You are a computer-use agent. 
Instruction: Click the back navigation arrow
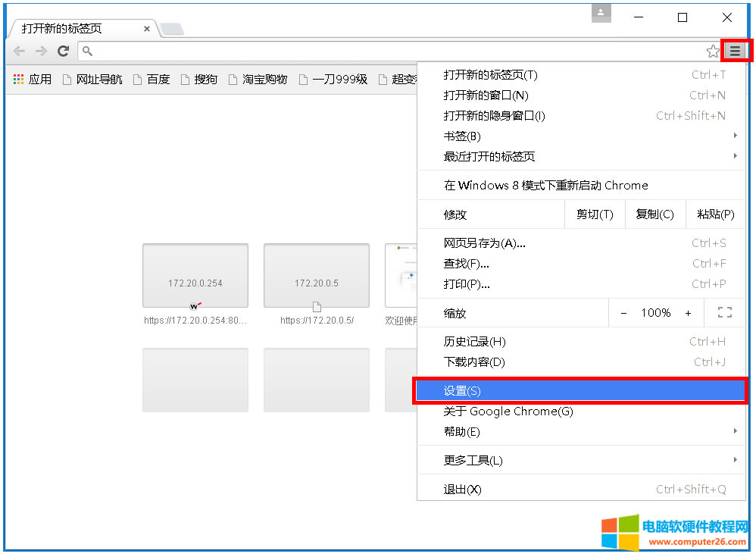click(19, 52)
